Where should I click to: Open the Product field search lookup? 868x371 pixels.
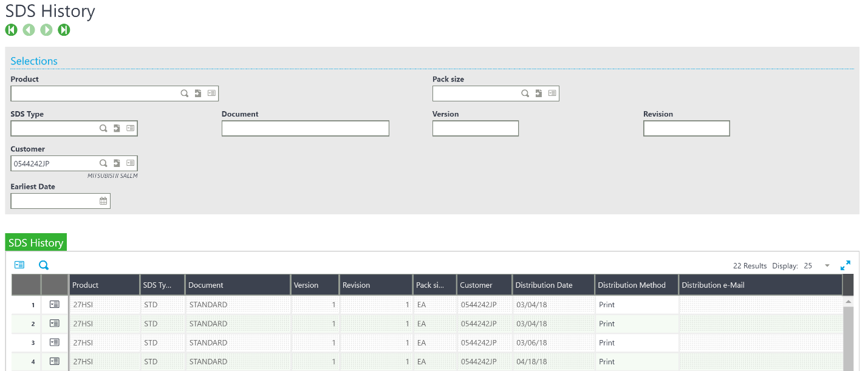(x=185, y=93)
